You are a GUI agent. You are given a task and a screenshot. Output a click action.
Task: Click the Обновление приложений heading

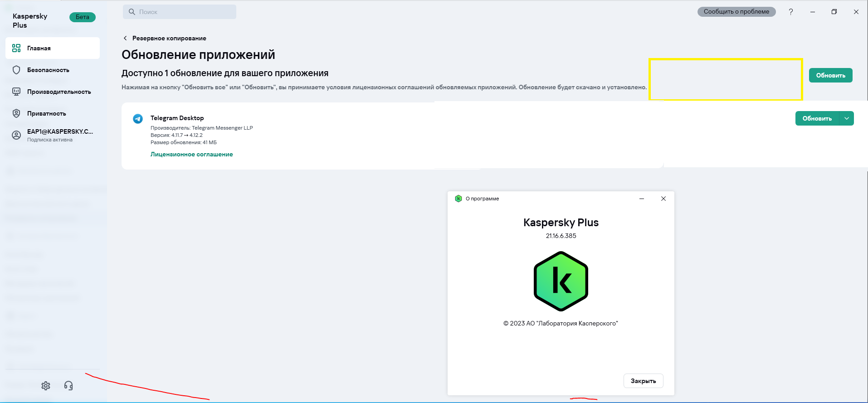pyautogui.click(x=198, y=55)
